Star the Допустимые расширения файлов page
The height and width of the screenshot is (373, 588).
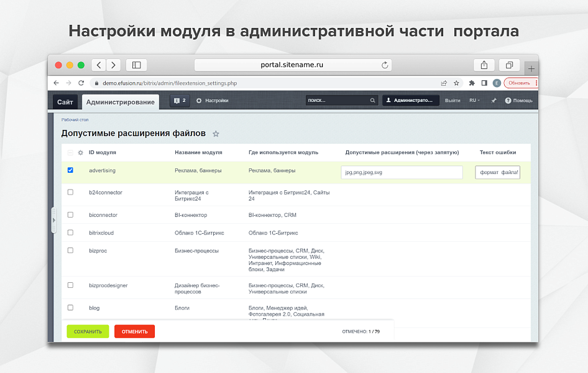tap(215, 133)
